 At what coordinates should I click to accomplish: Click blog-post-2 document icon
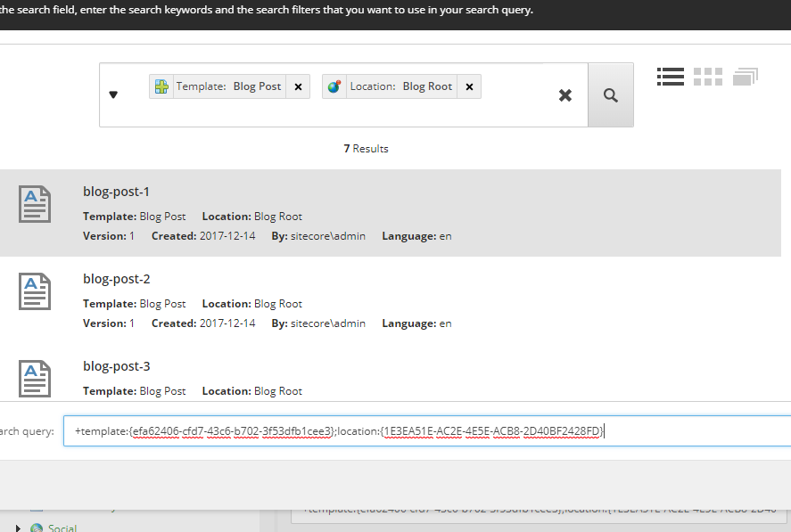pos(35,291)
